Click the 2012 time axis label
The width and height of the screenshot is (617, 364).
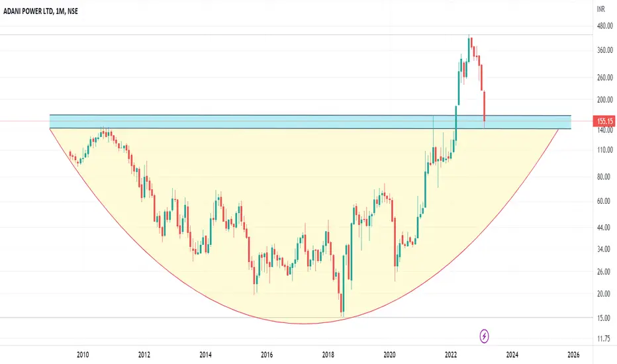(144, 355)
